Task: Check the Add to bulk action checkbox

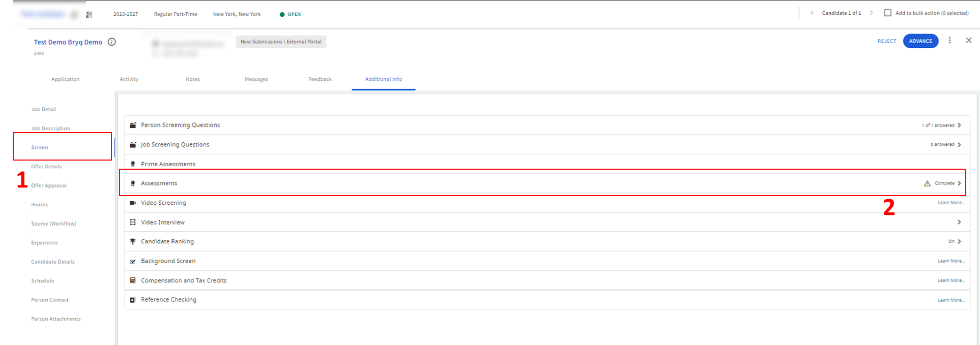Action: [887, 13]
